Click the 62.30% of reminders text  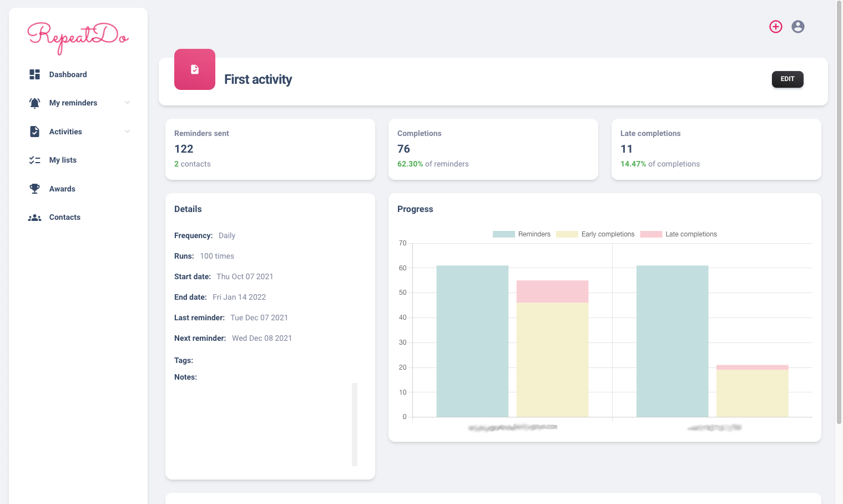[433, 164]
